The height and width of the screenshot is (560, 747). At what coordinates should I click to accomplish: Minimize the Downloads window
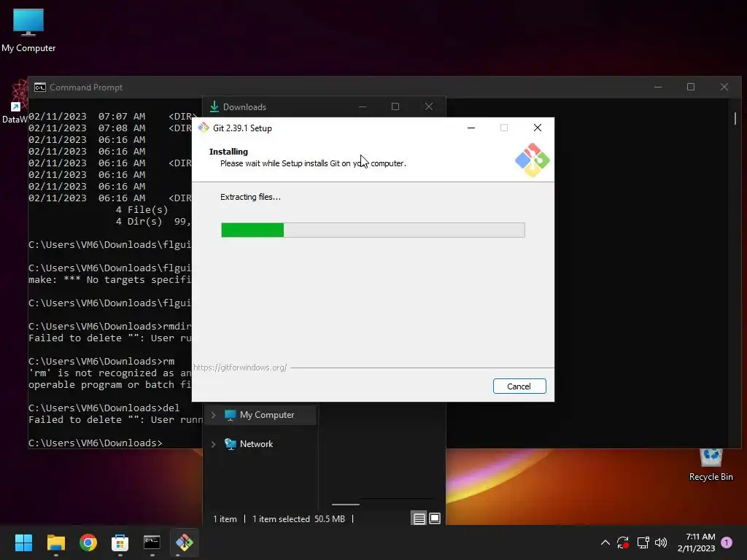click(x=363, y=106)
